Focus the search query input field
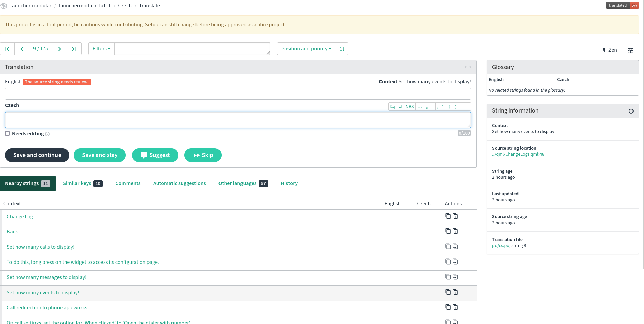The height and width of the screenshot is (324, 644). [x=192, y=49]
